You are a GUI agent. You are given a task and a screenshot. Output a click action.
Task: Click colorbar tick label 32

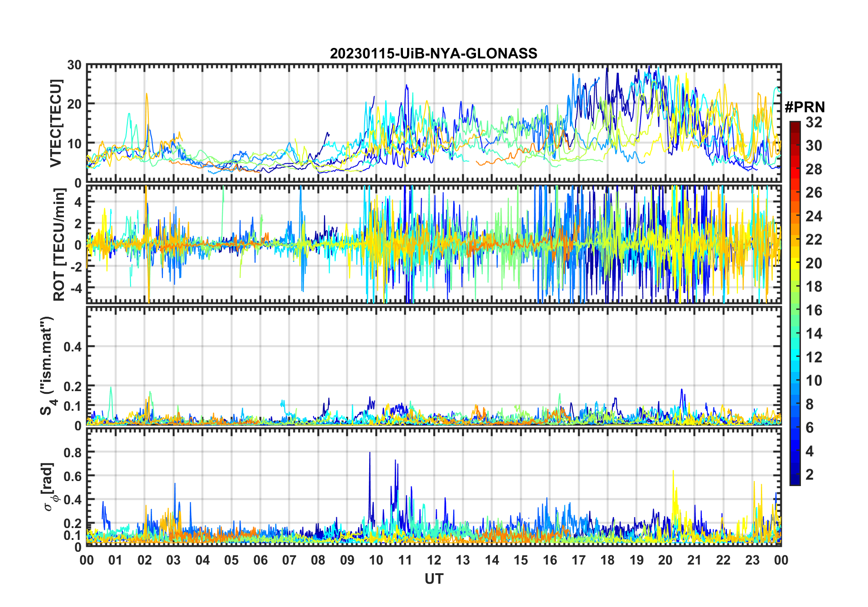814,122
